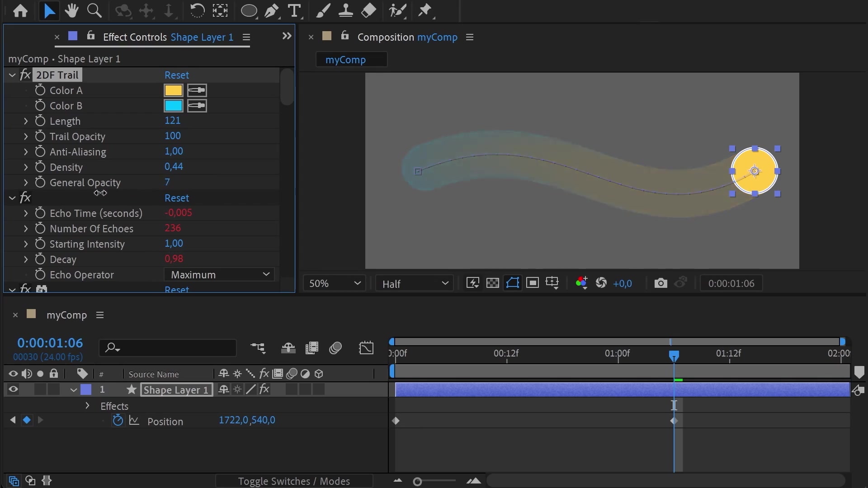Toggle lock switch for Shape Layer 1

tap(54, 389)
